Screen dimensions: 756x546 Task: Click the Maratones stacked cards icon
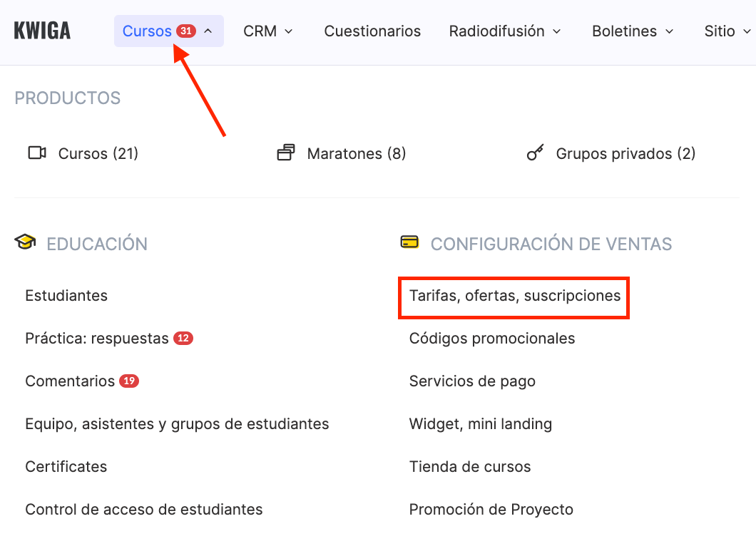pos(286,153)
